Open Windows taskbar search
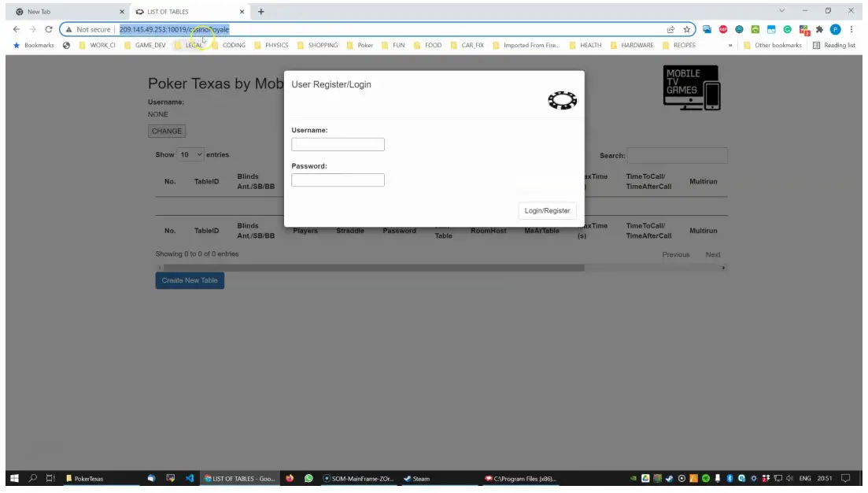Image resolution: width=868 pixels, height=493 pixels. coord(33,478)
